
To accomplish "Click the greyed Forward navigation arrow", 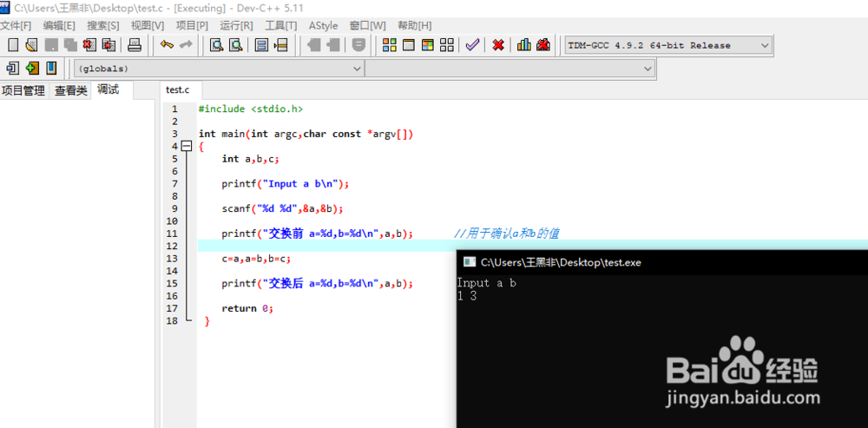I will tap(333, 45).
